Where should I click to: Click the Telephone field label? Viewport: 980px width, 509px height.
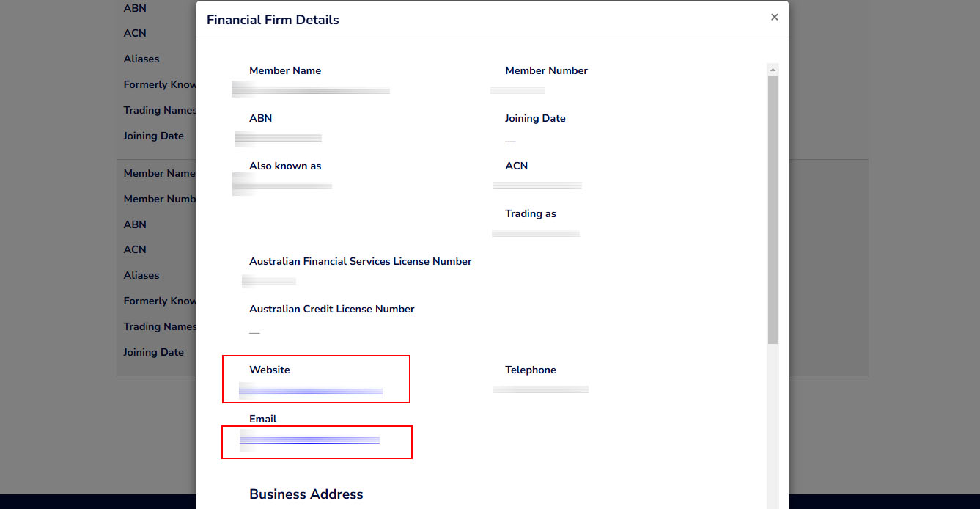click(531, 370)
